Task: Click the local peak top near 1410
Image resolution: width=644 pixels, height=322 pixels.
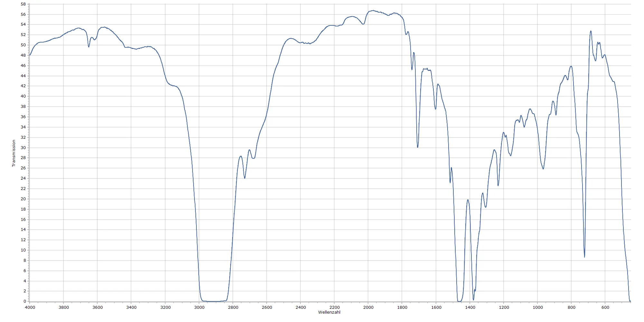Action: (x=468, y=200)
